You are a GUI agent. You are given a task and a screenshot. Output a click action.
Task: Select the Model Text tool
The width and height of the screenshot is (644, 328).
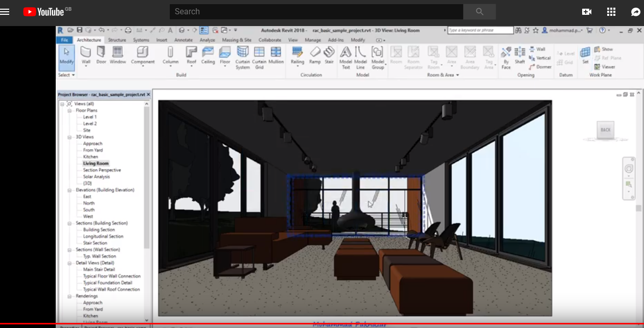[x=346, y=57]
